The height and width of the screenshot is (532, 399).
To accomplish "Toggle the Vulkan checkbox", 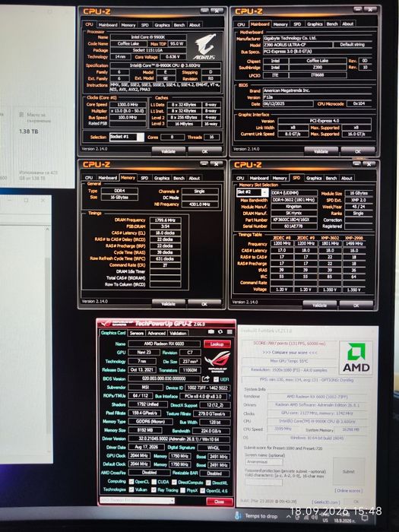I will coord(131,489).
